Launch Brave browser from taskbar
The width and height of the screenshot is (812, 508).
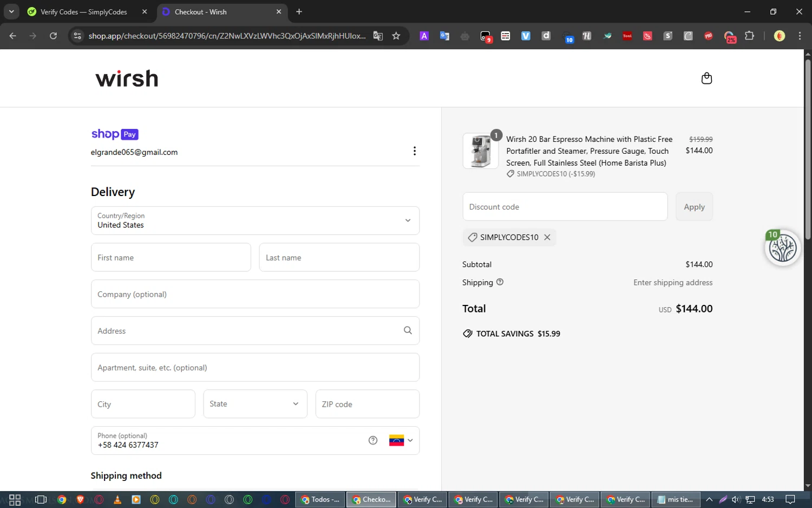coord(80,499)
